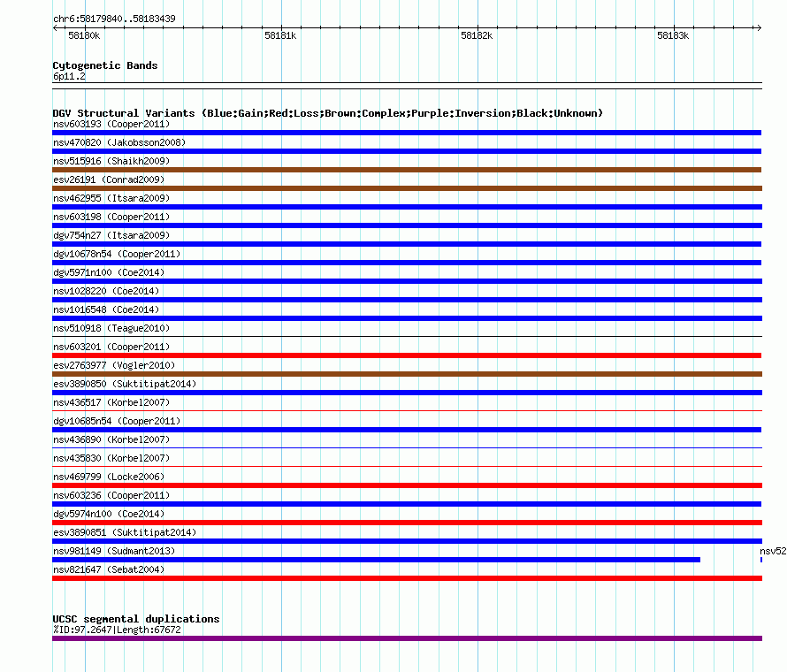Open dgv10678n54 (Cooper2011) label
Viewport: 787px width, 672px height.
(117, 254)
